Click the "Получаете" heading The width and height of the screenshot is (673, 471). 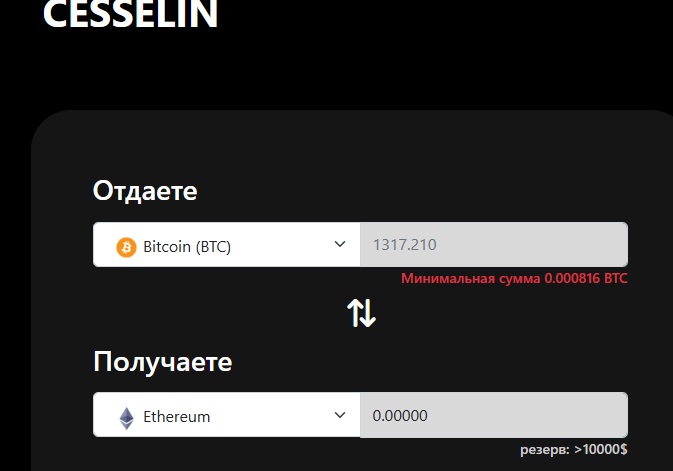tap(163, 361)
